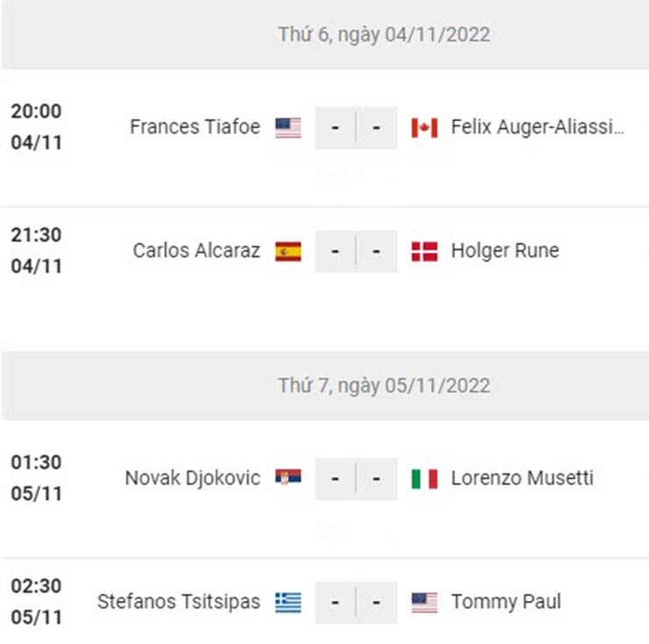This screenshot has width=649, height=644.
Task: Open Felix Auger-Aliassime player link
Action: pos(538,126)
